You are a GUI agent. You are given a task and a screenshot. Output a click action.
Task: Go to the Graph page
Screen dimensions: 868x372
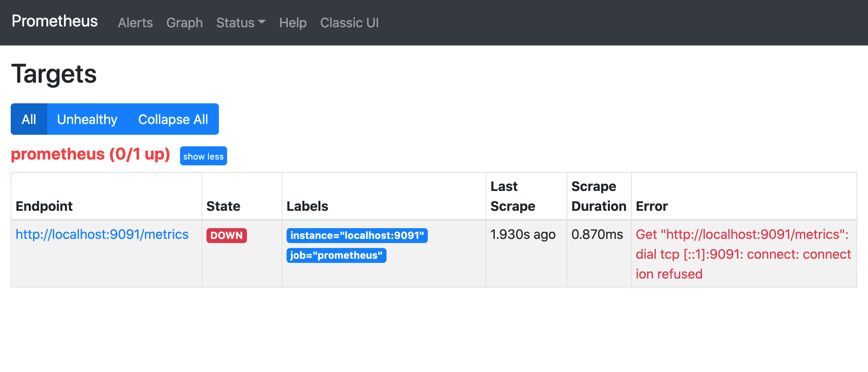coord(184,23)
